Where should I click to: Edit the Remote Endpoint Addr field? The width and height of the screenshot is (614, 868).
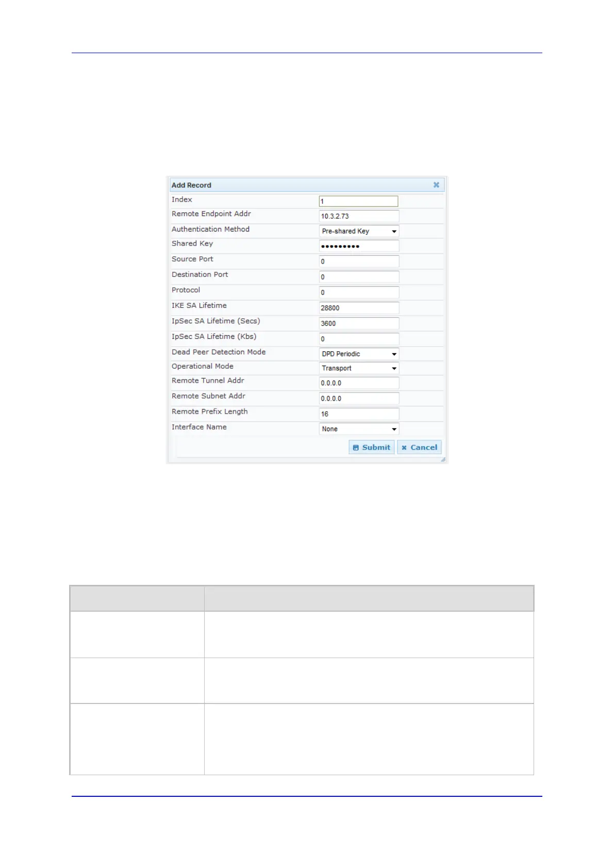point(359,216)
